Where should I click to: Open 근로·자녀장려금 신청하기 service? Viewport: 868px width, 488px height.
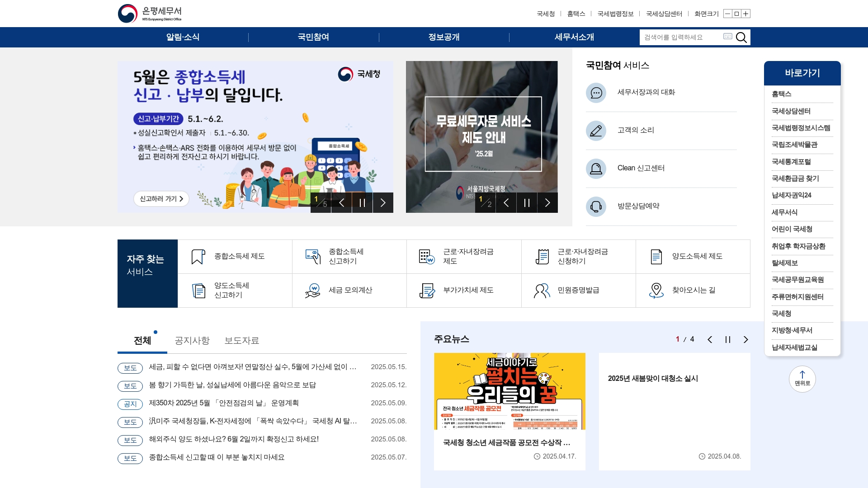click(578, 257)
